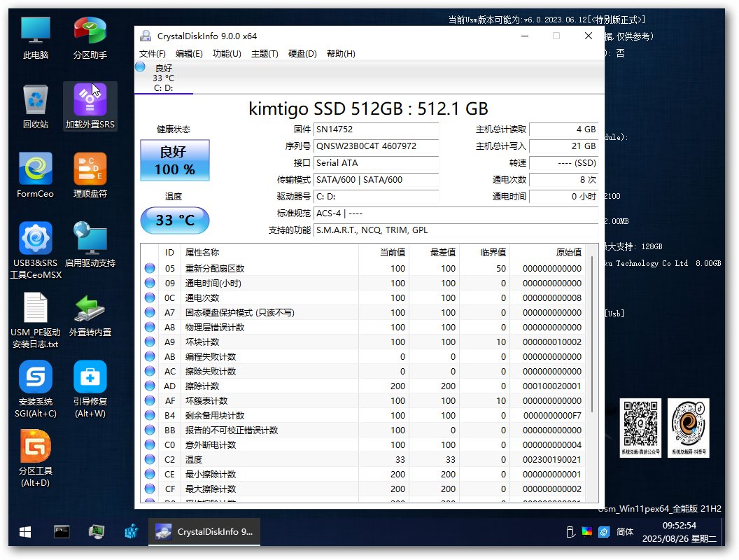The image size is (739, 560).
Task: Open the device manager taskbar icon
Action: [96, 532]
